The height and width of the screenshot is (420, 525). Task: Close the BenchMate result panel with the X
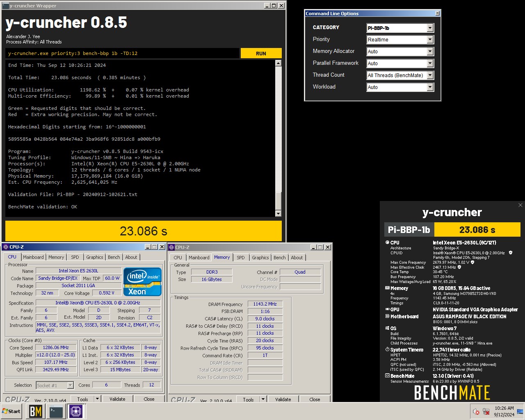pyautogui.click(x=520, y=205)
